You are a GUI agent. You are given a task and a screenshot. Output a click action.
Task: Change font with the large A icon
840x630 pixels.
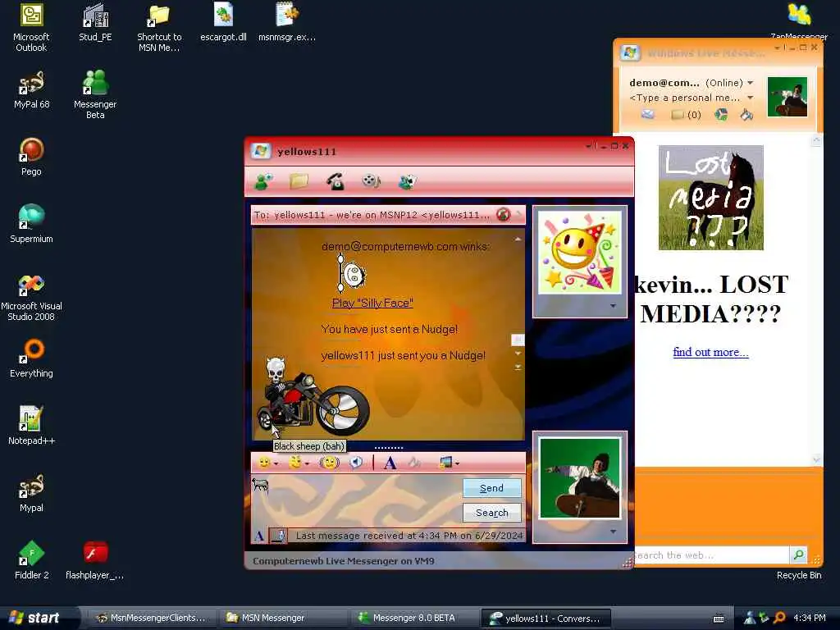390,463
